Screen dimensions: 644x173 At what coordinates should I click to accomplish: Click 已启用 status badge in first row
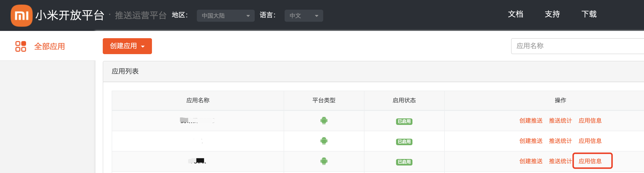(x=404, y=122)
